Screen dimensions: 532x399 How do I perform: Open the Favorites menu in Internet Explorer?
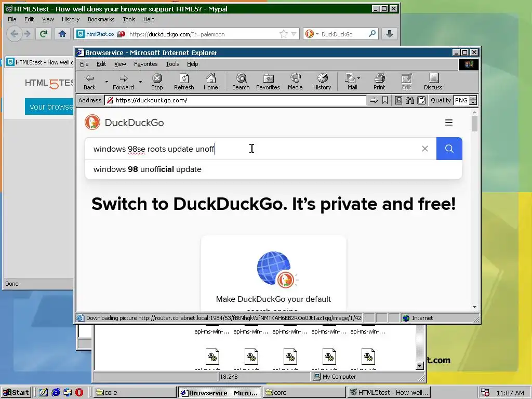point(146,64)
